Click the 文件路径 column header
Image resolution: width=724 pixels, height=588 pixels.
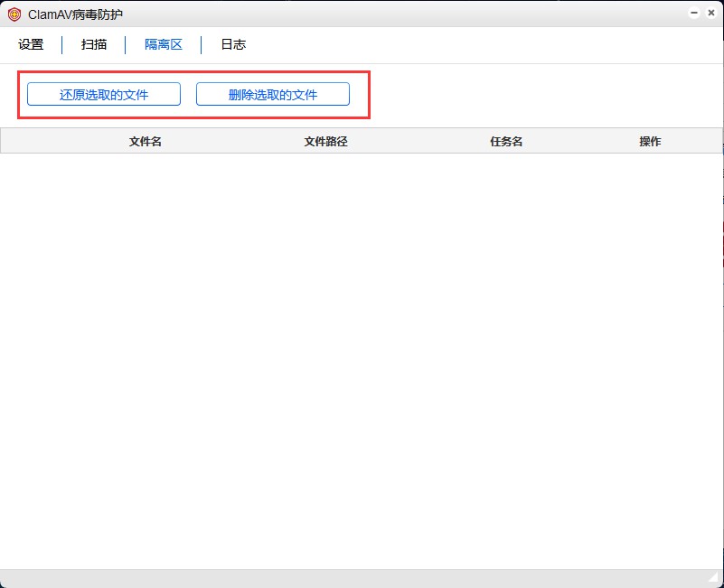(324, 140)
